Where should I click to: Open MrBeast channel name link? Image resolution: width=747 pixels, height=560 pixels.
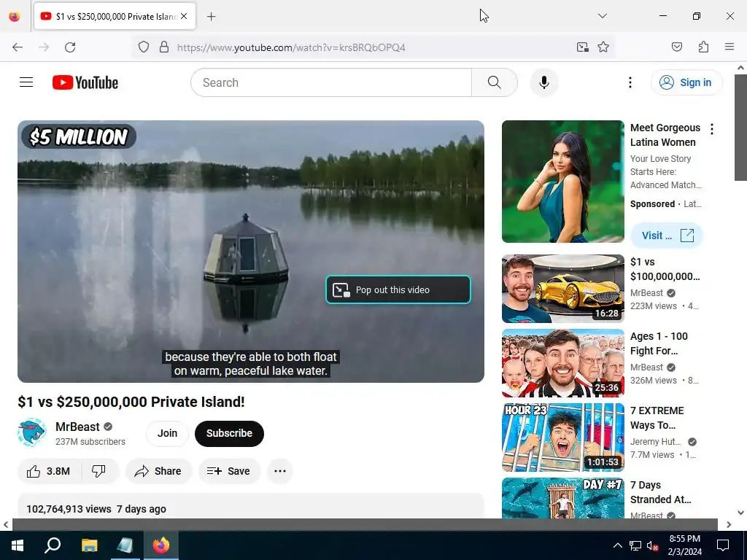pyautogui.click(x=77, y=427)
